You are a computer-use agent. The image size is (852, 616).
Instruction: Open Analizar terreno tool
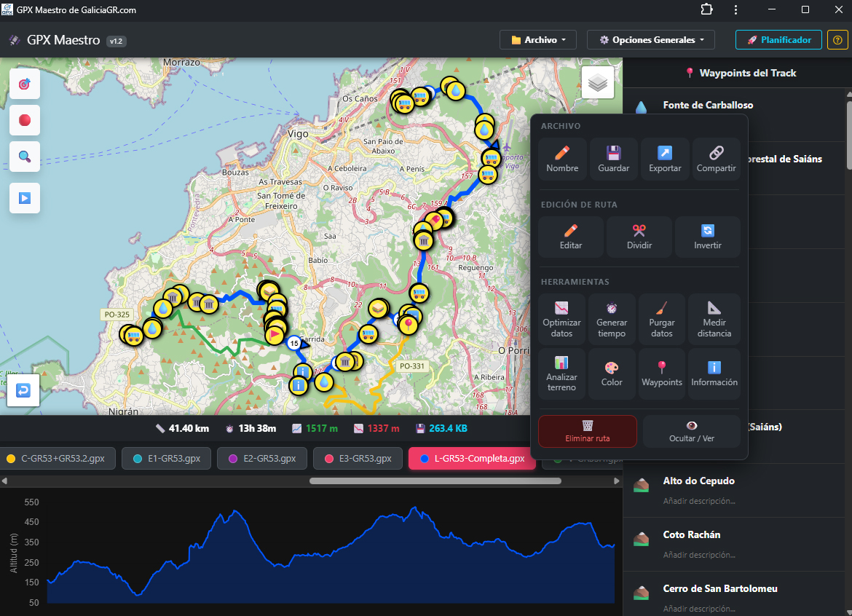pos(561,374)
